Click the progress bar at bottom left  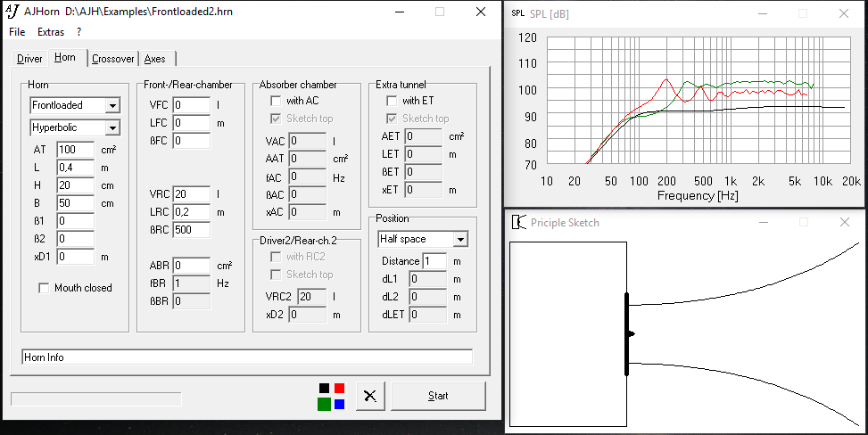[95, 399]
